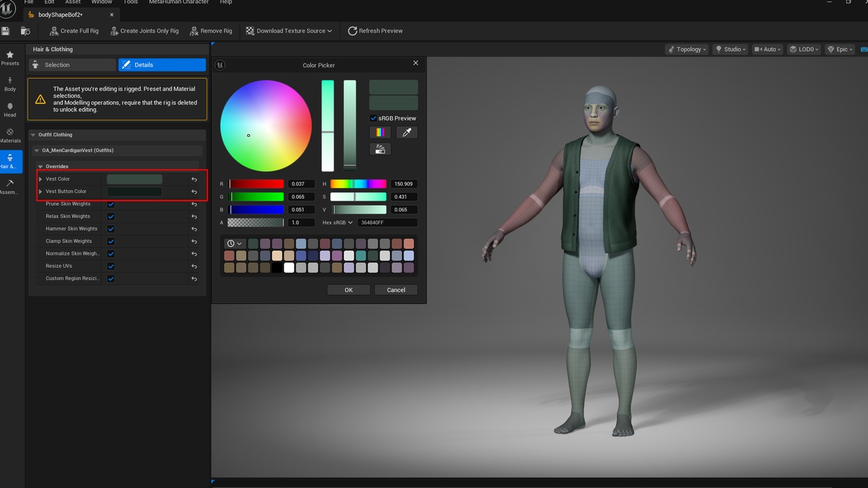The image size is (868, 488).
Task: Toggle Custom Region Resizing checkbox
Action: [111, 279]
